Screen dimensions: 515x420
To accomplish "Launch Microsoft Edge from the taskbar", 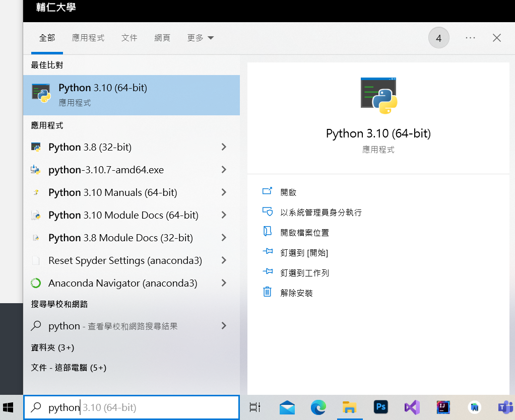I will click(318, 407).
